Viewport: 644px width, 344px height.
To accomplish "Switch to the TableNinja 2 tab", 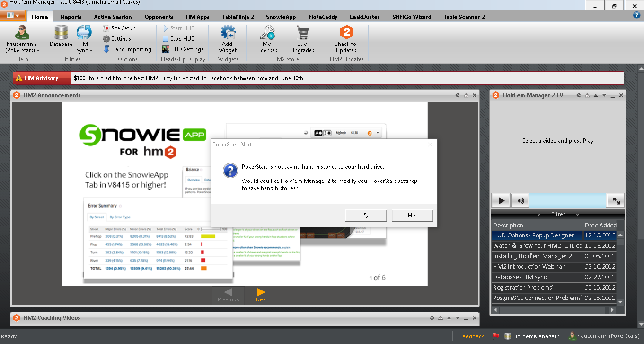I will pos(238,17).
